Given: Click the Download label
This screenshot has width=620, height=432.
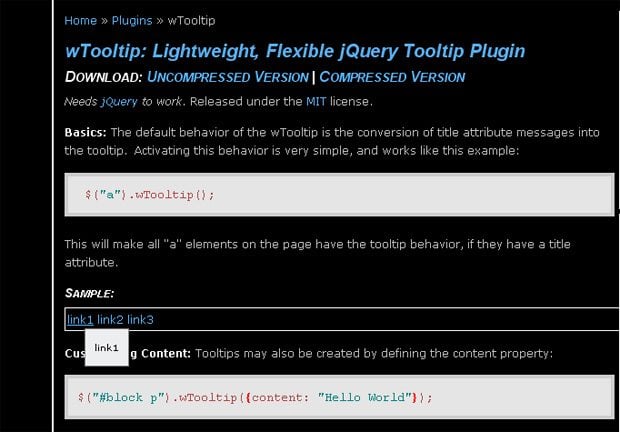Looking at the screenshot, I should [x=103, y=77].
